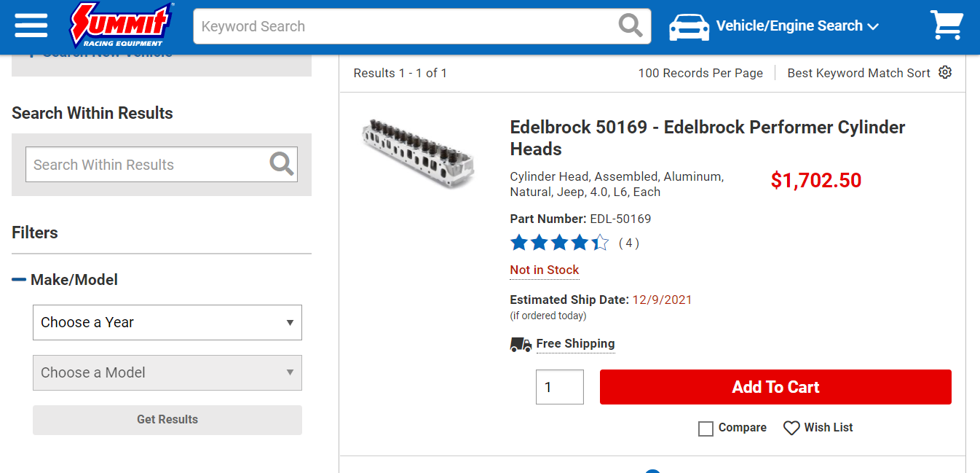The height and width of the screenshot is (473, 980).
Task: Click the Add To Cart button
Action: click(775, 387)
